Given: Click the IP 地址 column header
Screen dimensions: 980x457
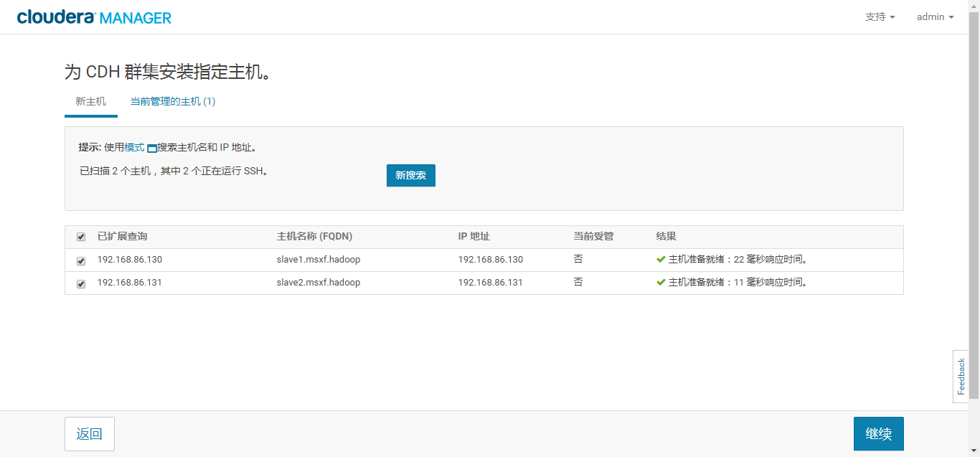Looking at the screenshot, I should (474, 237).
